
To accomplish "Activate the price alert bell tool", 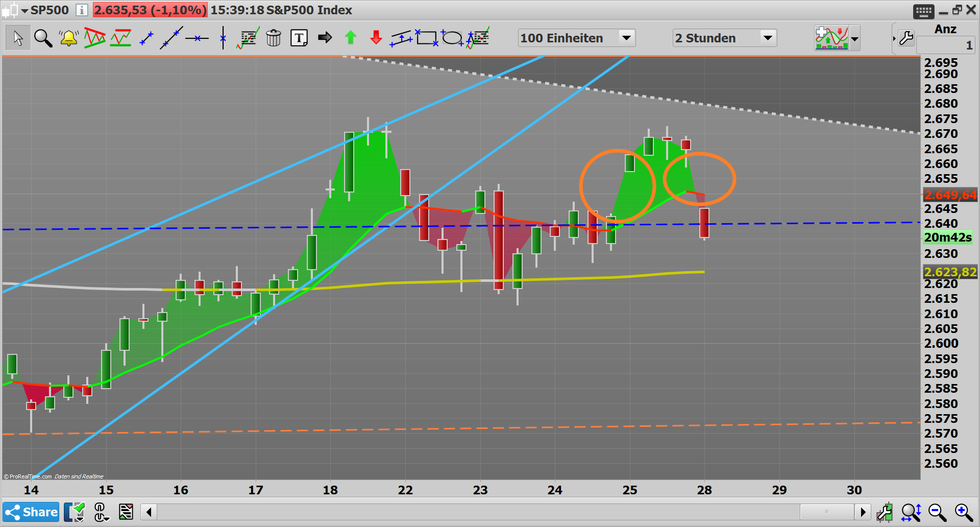I will click(69, 37).
